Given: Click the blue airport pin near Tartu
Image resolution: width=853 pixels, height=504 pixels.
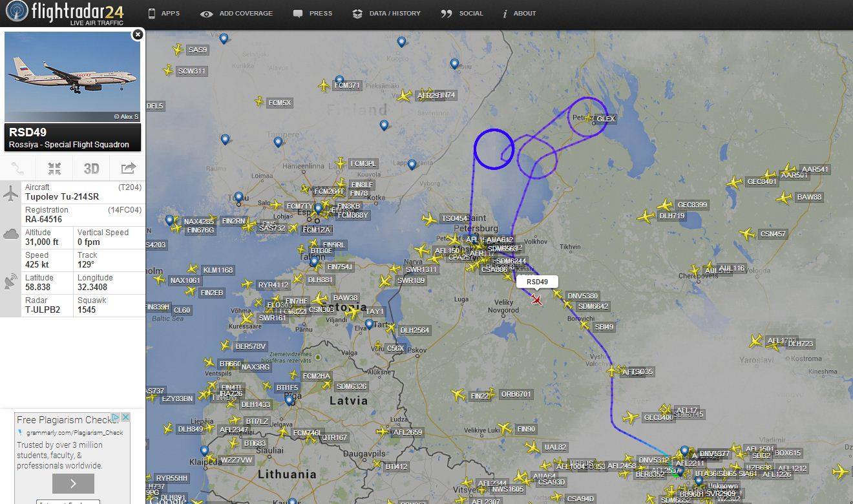Looking at the screenshot, I should coord(369,324).
